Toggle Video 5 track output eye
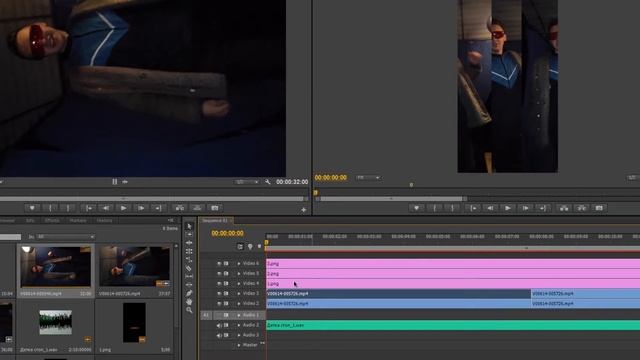This screenshot has height=360, width=640. [219, 273]
